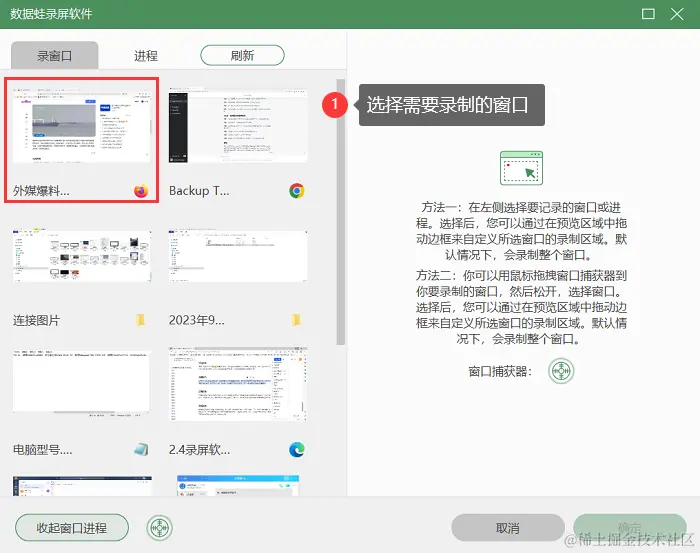This screenshot has width=700, height=553.
Task: Click the Backup T... window title text
Action: coord(199,191)
